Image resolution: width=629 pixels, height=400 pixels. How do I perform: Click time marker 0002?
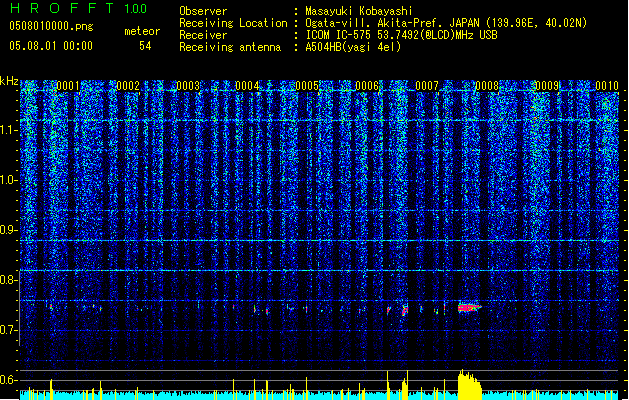coord(128,86)
